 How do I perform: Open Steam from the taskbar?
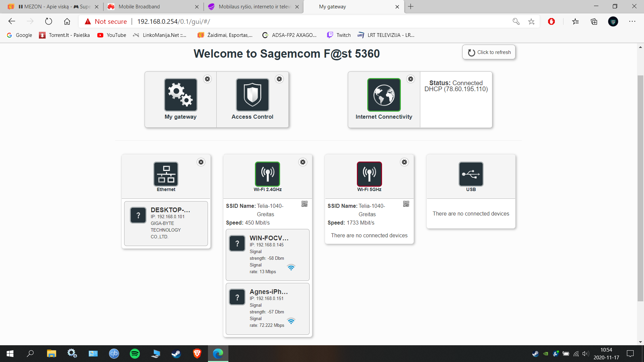[176, 354]
